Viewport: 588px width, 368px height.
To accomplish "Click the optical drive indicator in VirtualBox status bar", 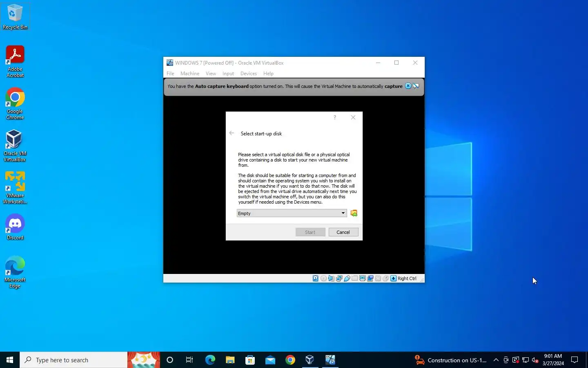I will tap(323, 278).
